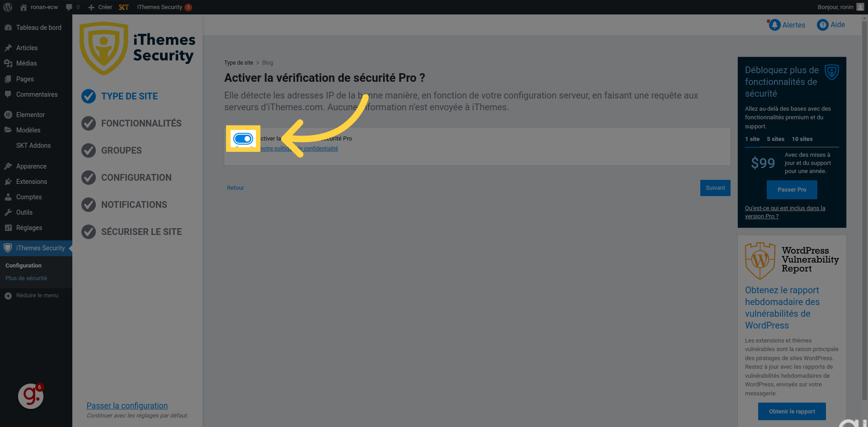
Task: Select the 5 sites pricing tab
Action: (776, 139)
